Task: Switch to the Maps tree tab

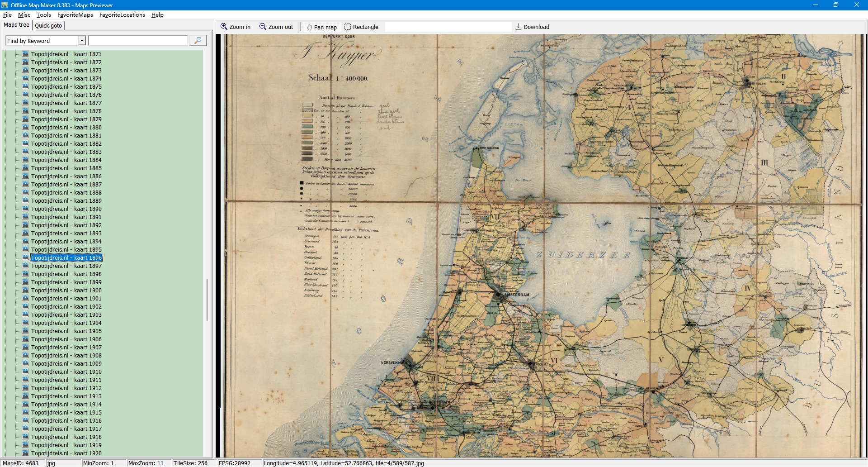Action: pyautogui.click(x=16, y=25)
